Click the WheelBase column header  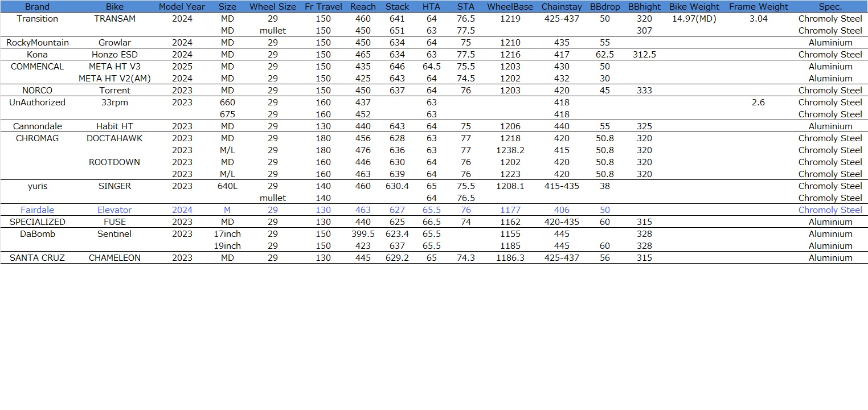(x=510, y=7)
